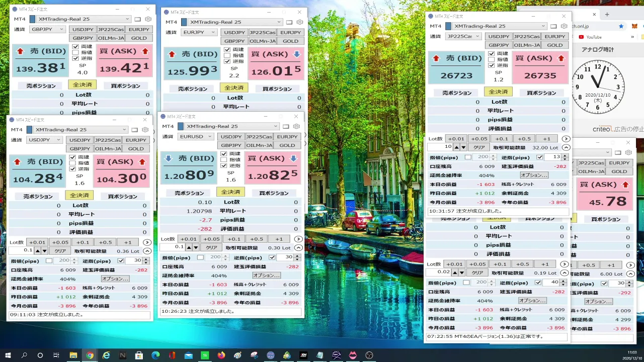Click blue color square in EURUSD window

[x=180, y=126]
